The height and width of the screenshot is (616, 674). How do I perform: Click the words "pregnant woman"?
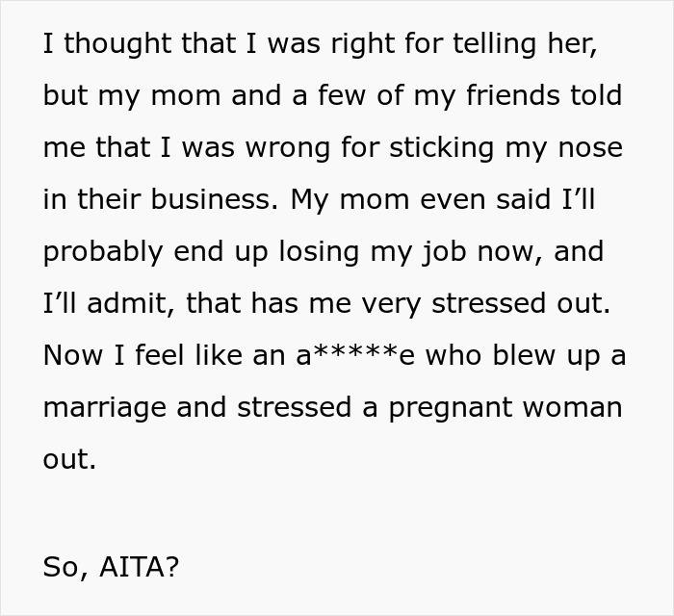(x=505, y=409)
